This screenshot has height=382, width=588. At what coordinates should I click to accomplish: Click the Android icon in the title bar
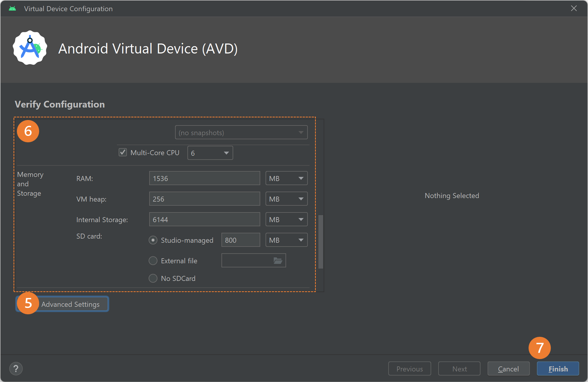click(x=12, y=8)
